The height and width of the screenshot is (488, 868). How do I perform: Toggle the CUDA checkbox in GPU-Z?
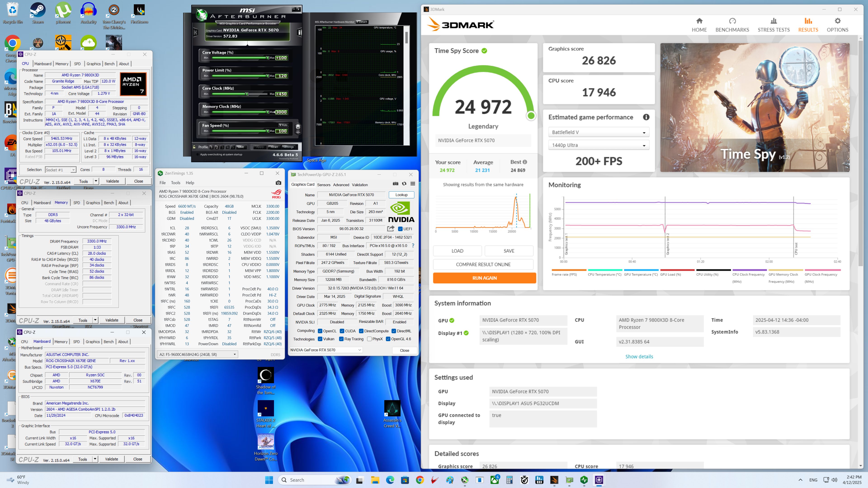click(342, 331)
